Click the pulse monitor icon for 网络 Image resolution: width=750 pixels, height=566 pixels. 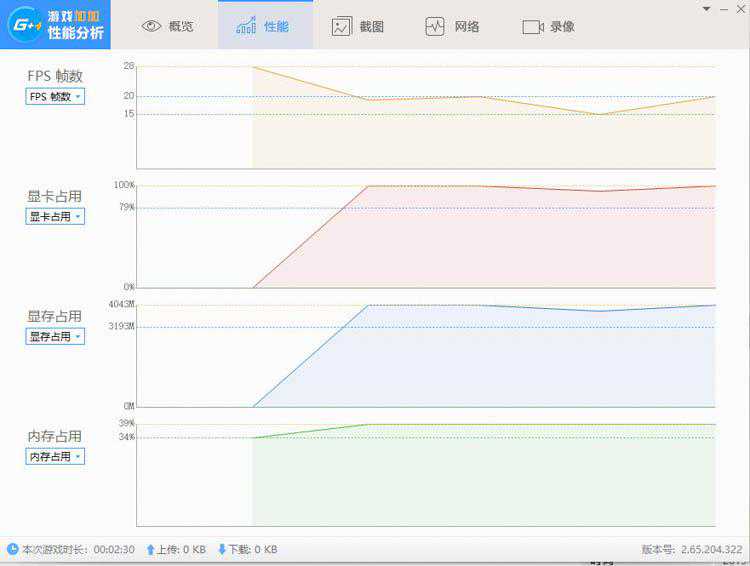click(434, 26)
